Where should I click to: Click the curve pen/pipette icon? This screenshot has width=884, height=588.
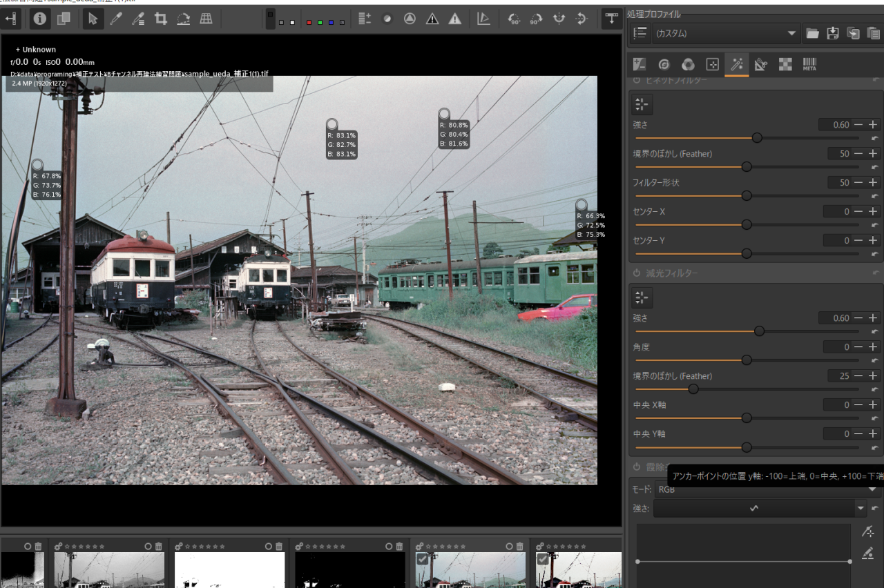(868, 553)
